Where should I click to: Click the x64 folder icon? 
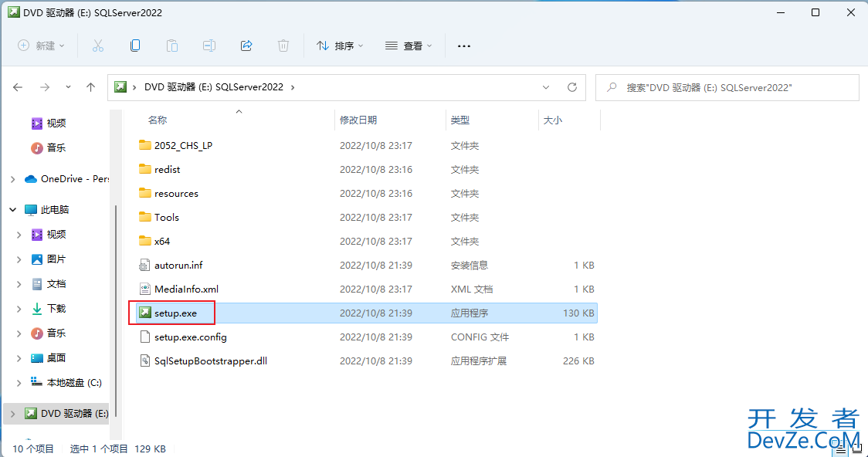[145, 241]
